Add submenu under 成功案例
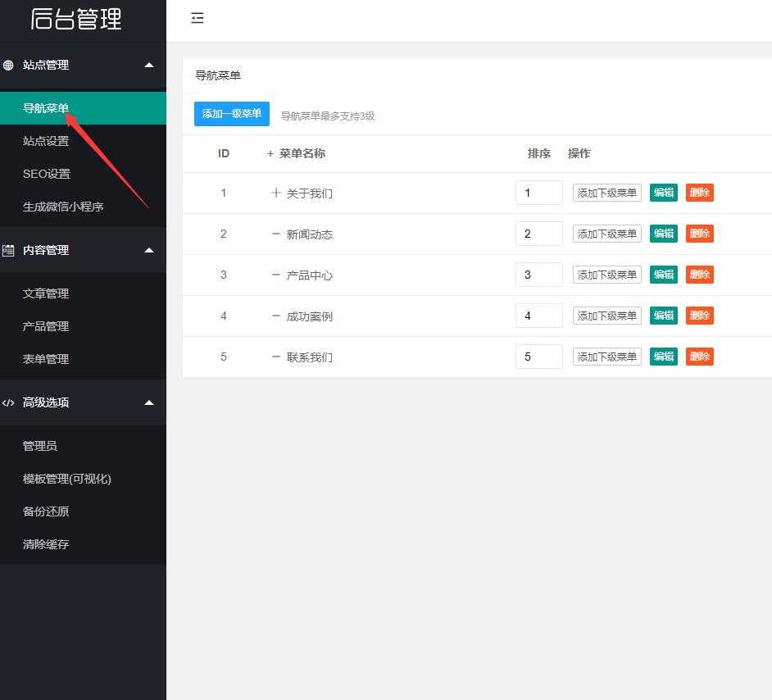The image size is (772, 700). [x=607, y=316]
